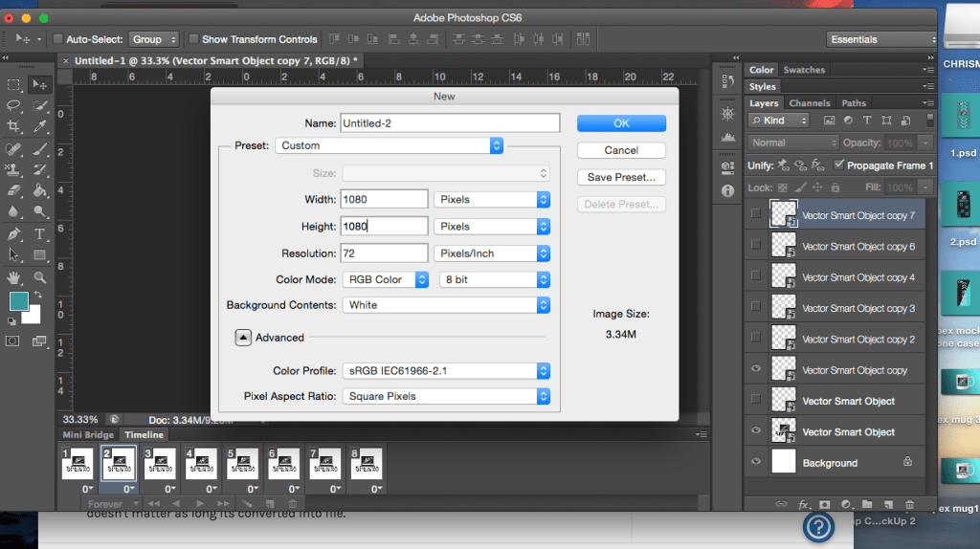
Task: Select the Hand tool
Action: pos(14,277)
